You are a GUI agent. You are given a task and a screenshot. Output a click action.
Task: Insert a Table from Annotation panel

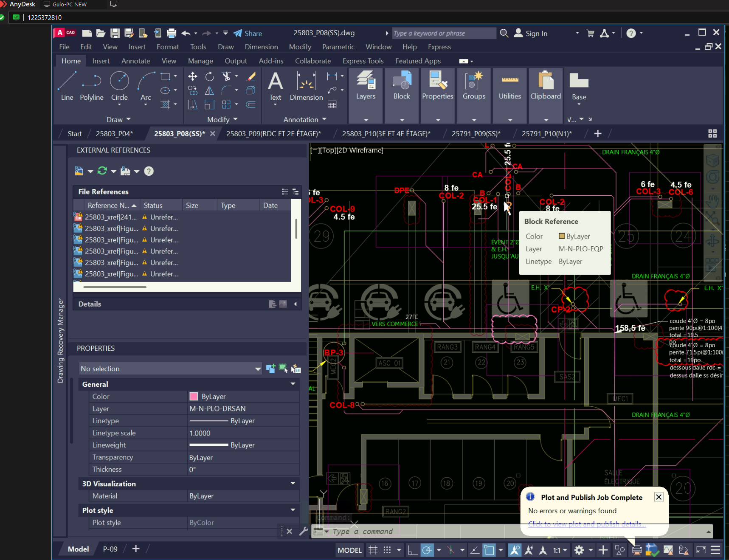point(332,104)
